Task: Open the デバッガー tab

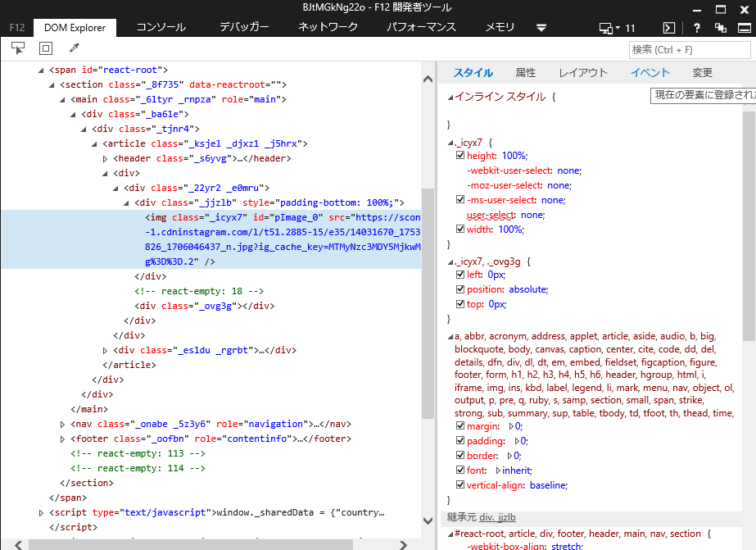Action: 244,27
